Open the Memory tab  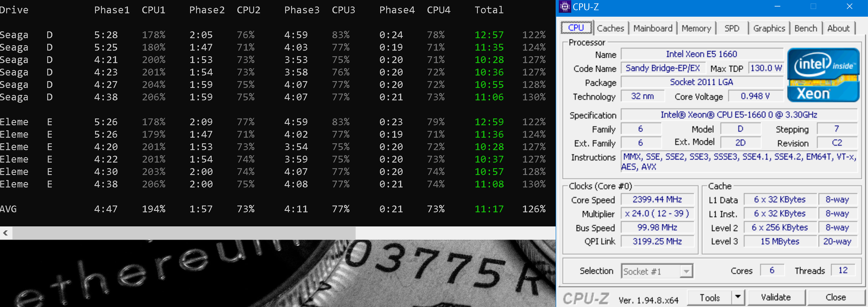click(696, 28)
